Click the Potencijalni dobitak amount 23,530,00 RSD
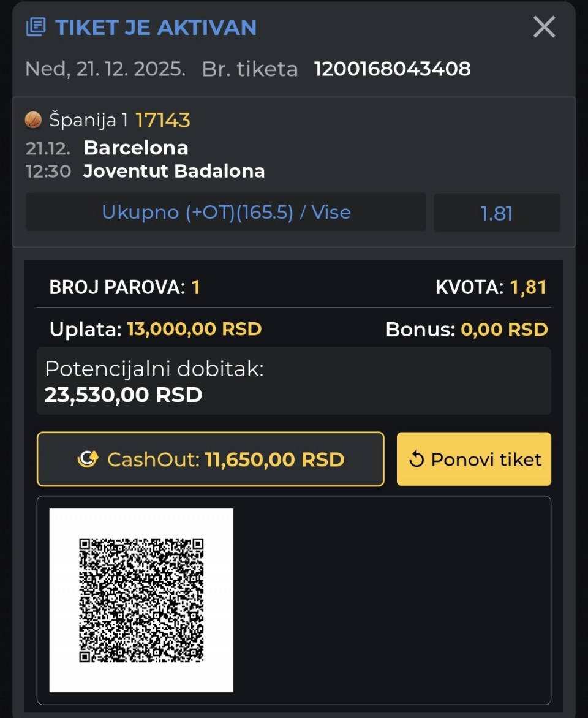 pyautogui.click(x=123, y=395)
